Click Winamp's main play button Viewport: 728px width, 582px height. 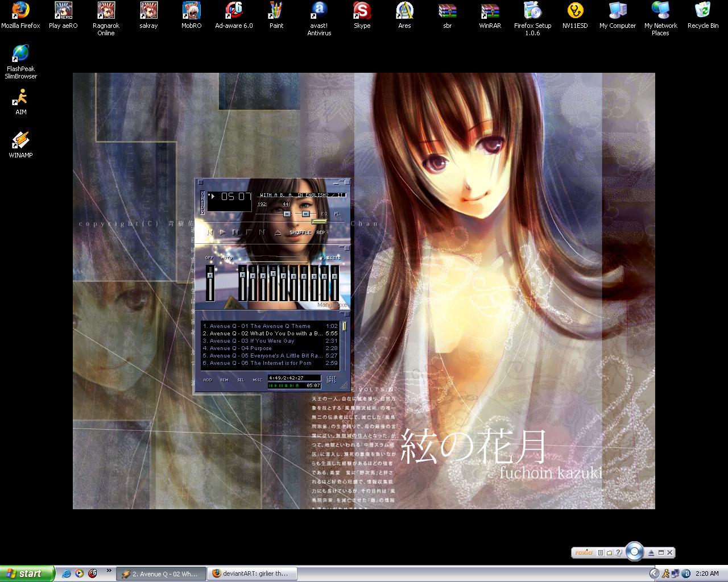(x=222, y=232)
